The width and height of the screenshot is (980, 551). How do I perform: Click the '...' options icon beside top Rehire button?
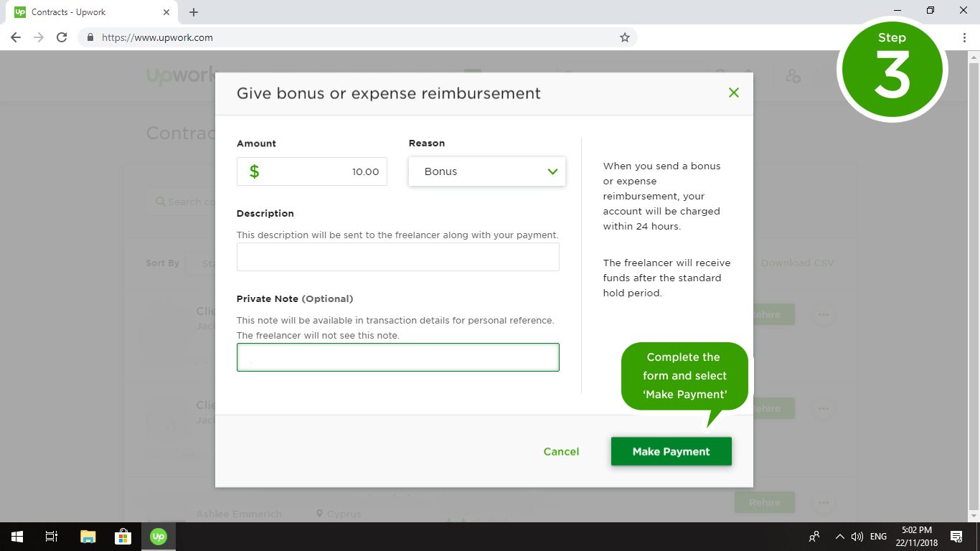(x=823, y=314)
